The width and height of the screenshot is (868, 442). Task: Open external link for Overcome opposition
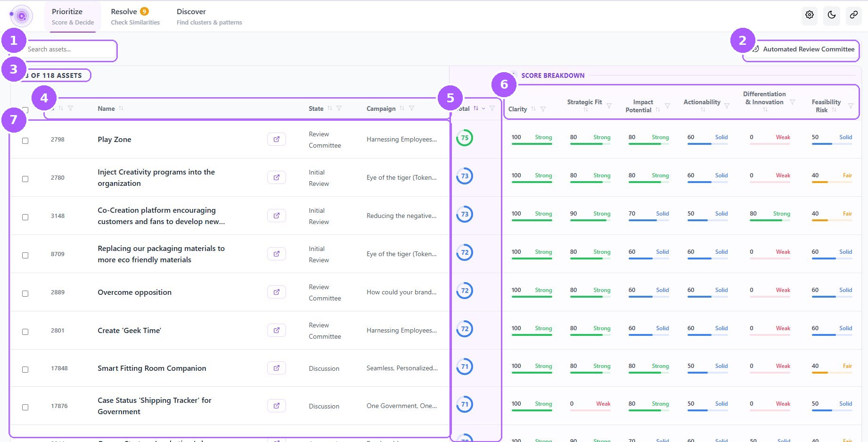point(277,292)
